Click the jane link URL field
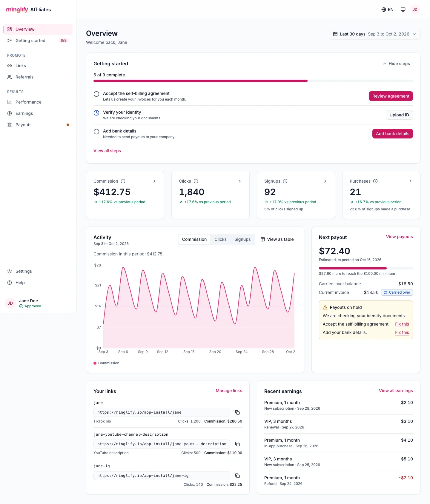430x504 pixels. coord(162,412)
